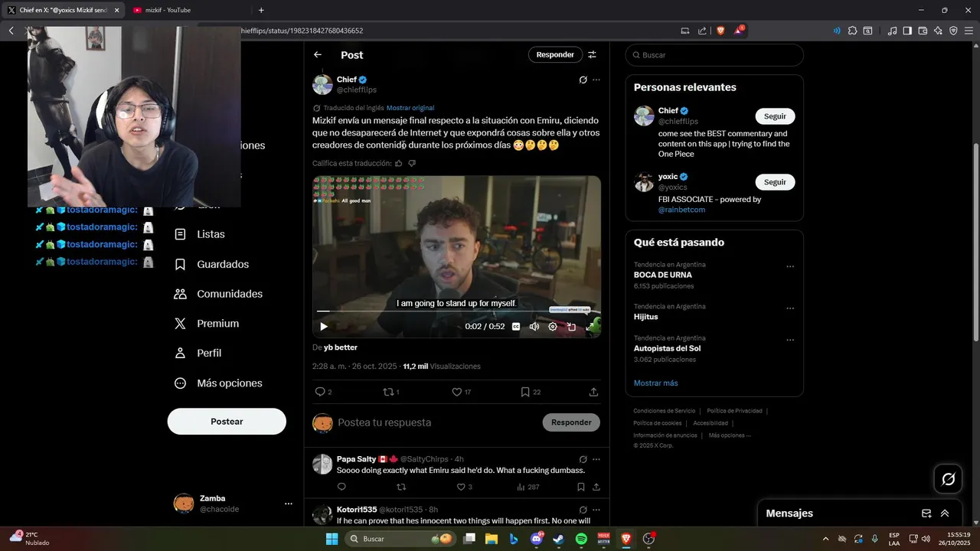The image size is (980, 551).
Task: Like Chief's post with 17 likes
Action: (x=457, y=392)
